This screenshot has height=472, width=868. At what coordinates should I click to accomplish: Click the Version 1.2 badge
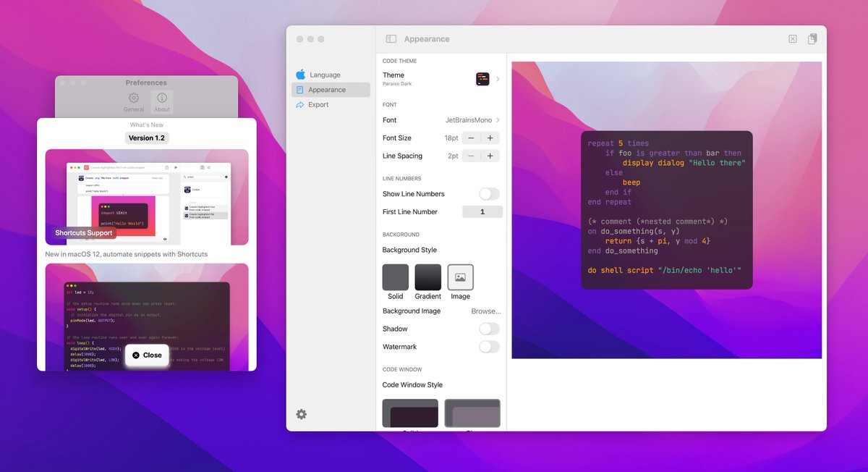click(147, 138)
